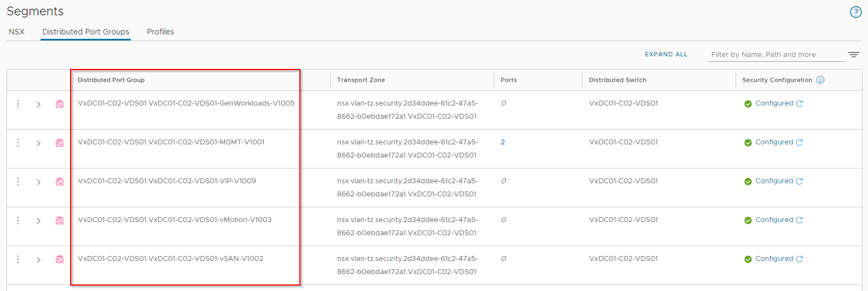This screenshot has width=868, height=291.
Task: Select the Distributed Port Groups tab
Action: click(x=86, y=32)
